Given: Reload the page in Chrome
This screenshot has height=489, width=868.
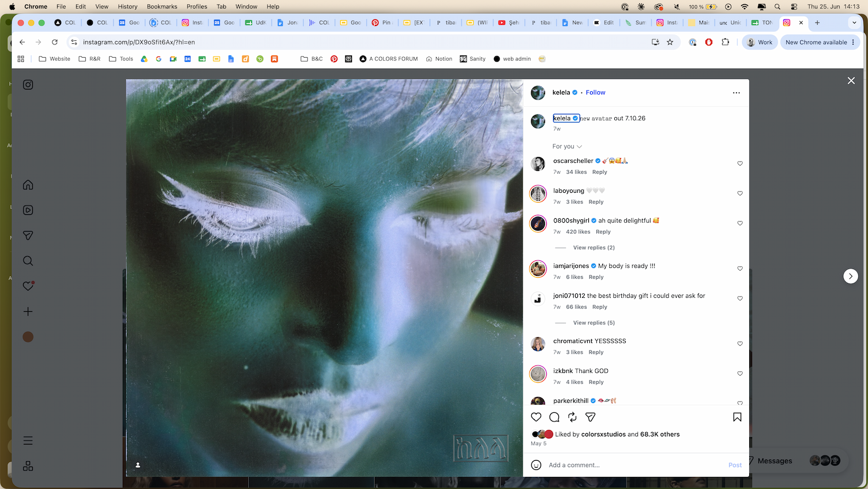Looking at the screenshot, I should click(55, 42).
